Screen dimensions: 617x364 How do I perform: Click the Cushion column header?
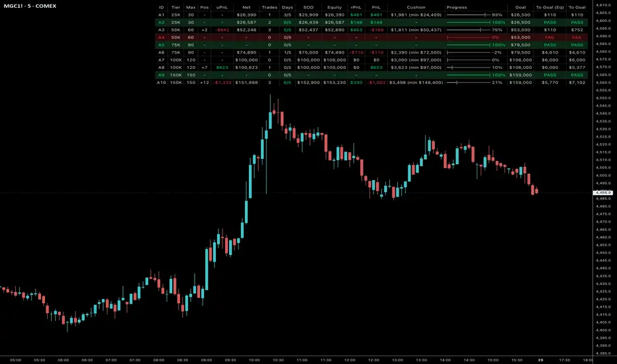[x=416, y=7]
